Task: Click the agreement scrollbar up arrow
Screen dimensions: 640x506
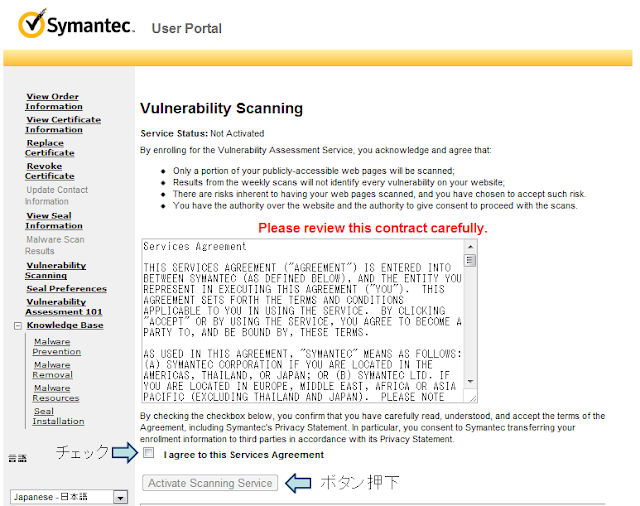Action: [470, 246]
